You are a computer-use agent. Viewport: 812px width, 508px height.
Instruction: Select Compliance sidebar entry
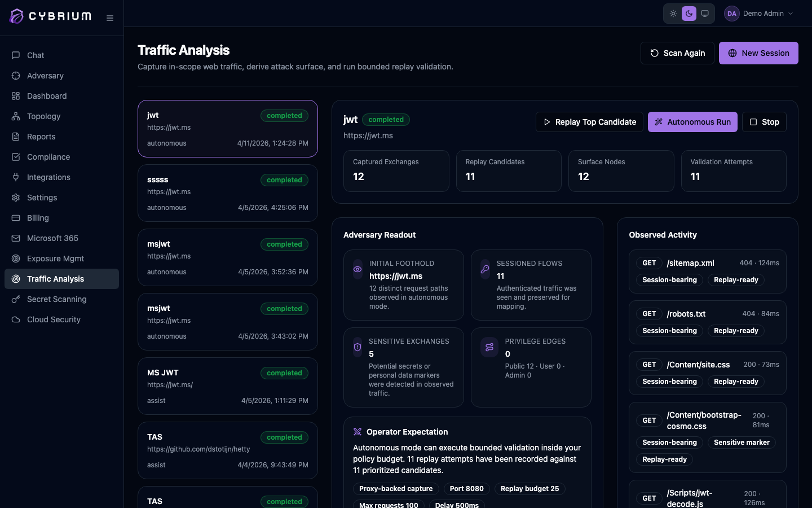[61, 157]
